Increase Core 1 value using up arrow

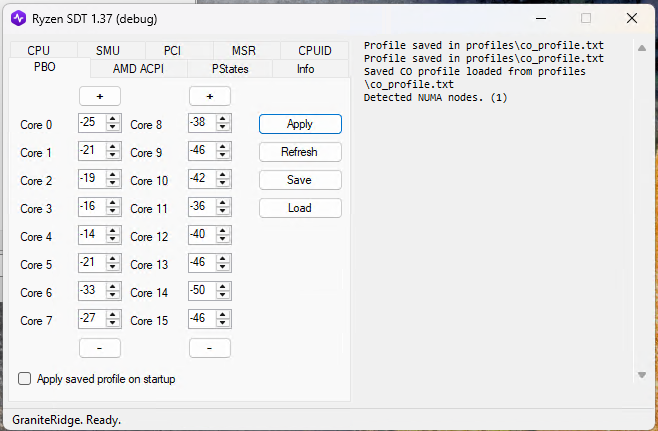pos(112,147)
